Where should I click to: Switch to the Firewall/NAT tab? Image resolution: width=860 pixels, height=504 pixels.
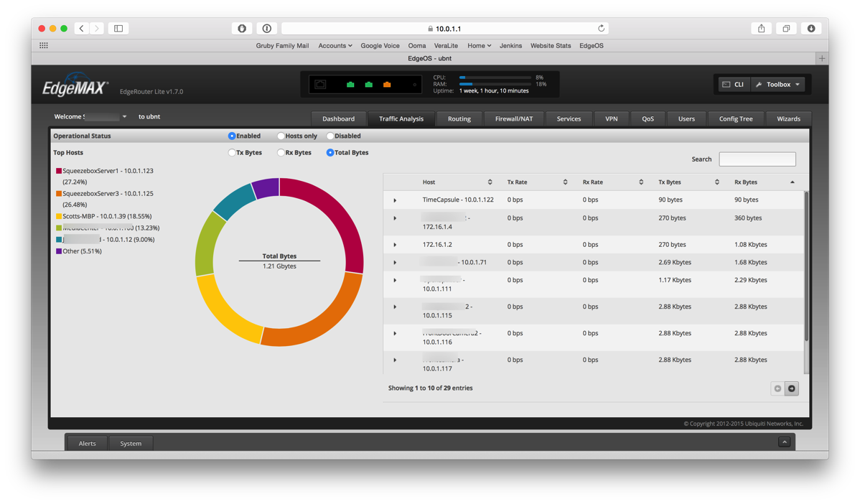pos(514,118)
